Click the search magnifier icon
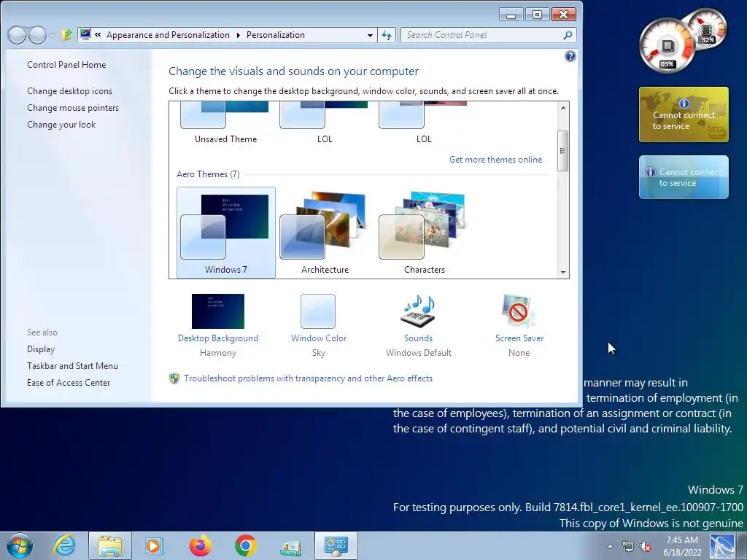The width and height of the screenshot is (747, 560). 568,35
